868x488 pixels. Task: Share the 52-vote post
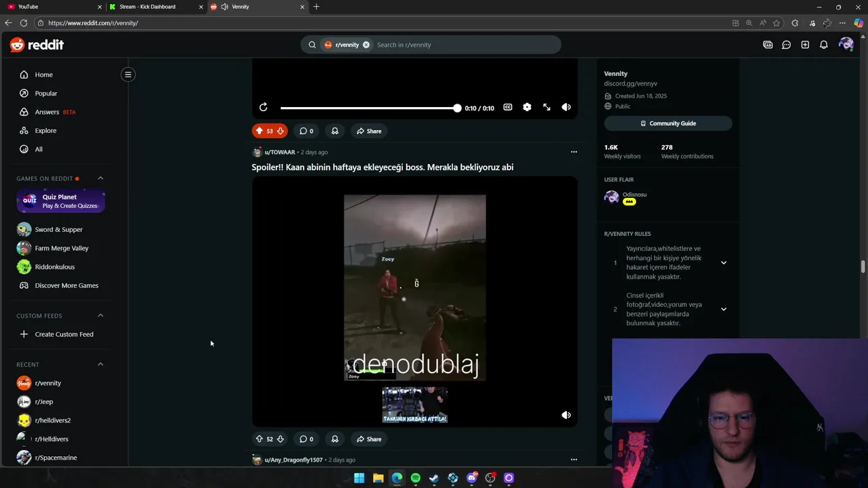point(369,439)
